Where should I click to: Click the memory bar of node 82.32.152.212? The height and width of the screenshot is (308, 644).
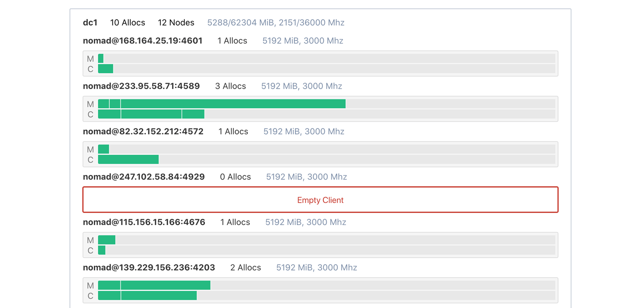tap(103, 149)
